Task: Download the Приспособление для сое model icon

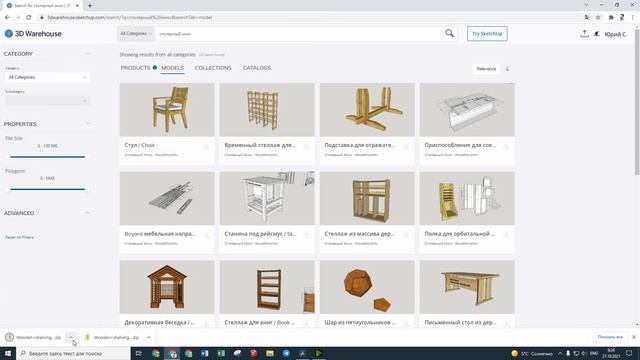Action: 506,147
